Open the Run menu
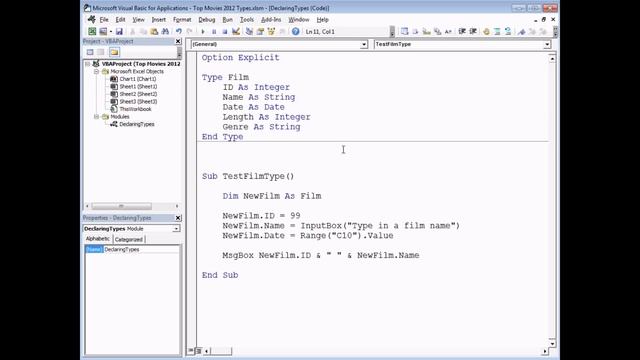The width and height of the screenshot is (640, 360). (227, 20)
